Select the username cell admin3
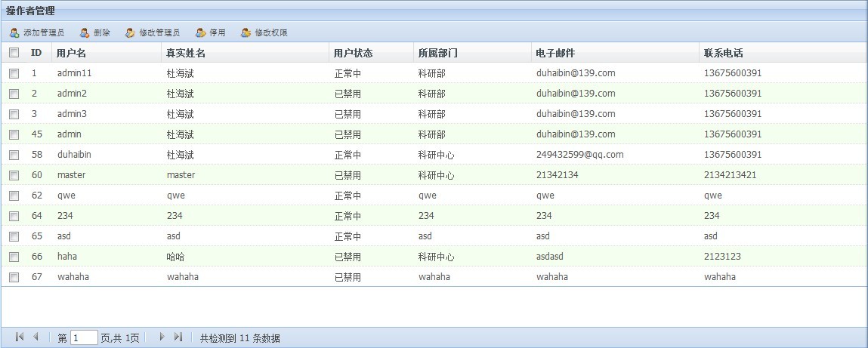The height and width of the screenshot is (348, 868). coord(72,114)
